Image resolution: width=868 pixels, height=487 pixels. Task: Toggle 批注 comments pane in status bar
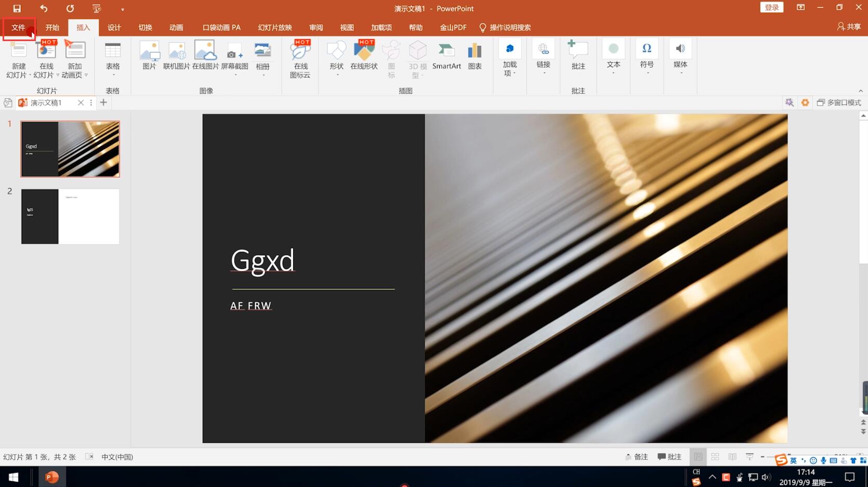pos(669,457)
